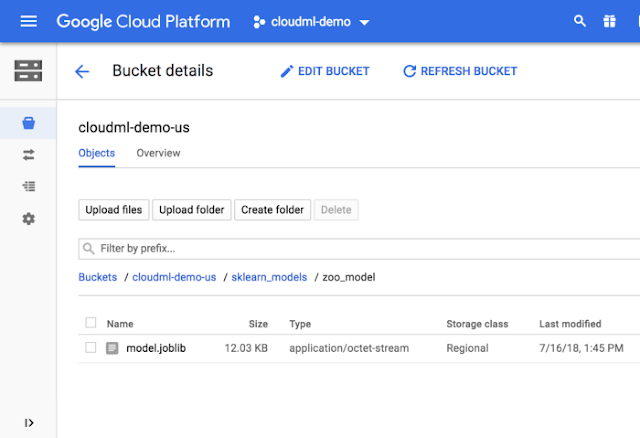The image size is (640, 438).
Task: Click the Filter by prefix field
Action: (358, 248)
